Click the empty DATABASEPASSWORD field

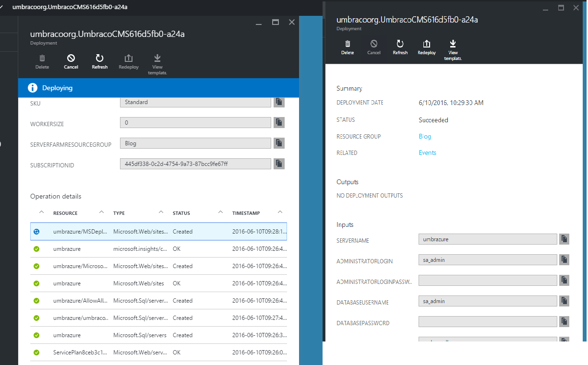[488, 321]
